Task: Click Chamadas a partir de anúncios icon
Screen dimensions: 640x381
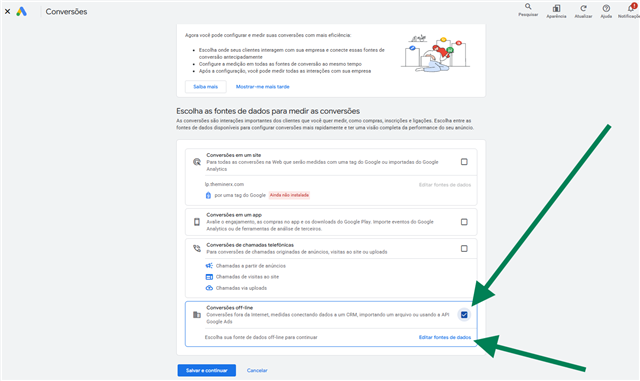Action: (x=209, y=265)
